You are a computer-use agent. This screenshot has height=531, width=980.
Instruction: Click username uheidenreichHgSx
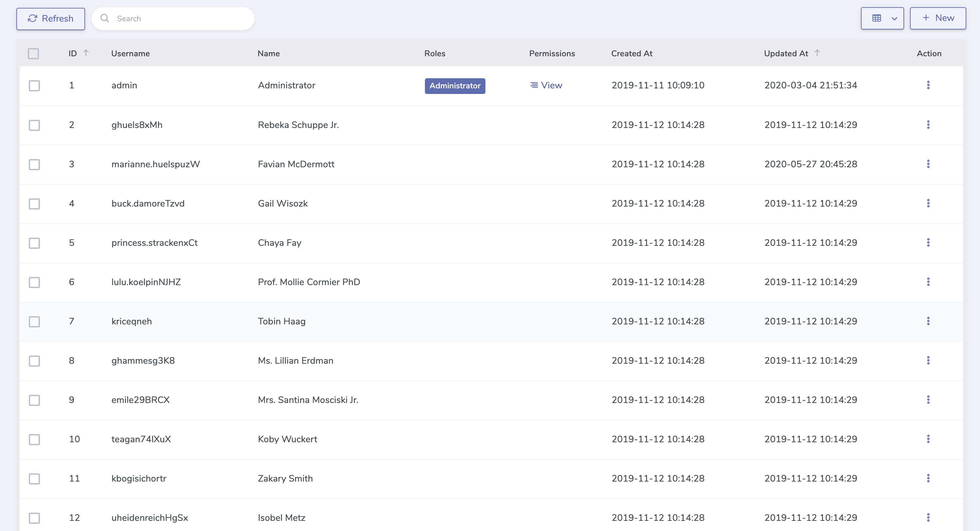click(149, 518)
